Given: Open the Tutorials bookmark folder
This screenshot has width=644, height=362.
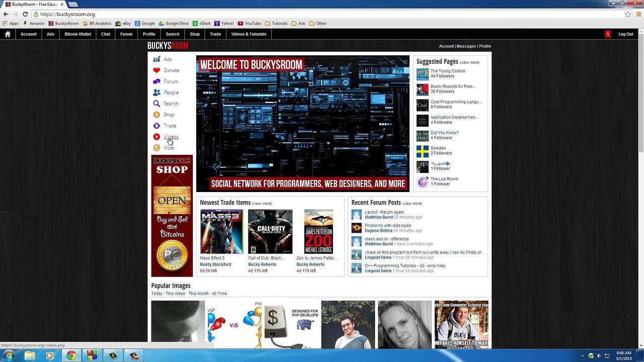Looking at the screenshot, I should tap(276, 23).
